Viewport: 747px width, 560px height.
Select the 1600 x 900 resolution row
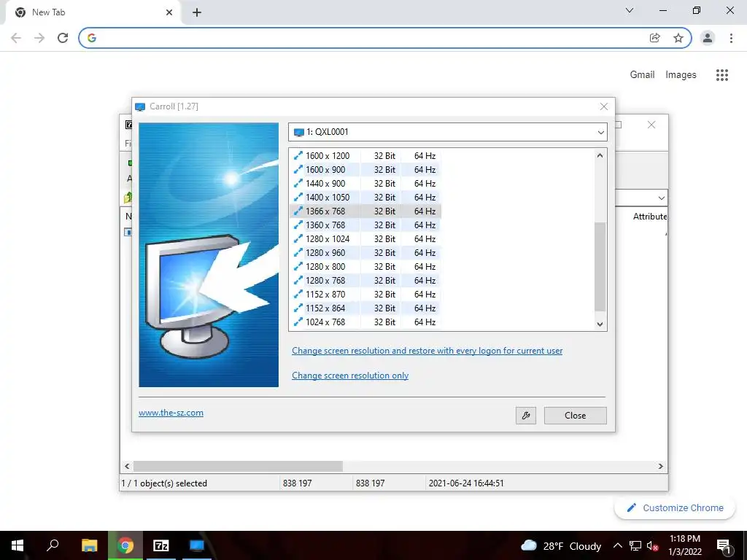pyautogui.click(x=365, y=169)
